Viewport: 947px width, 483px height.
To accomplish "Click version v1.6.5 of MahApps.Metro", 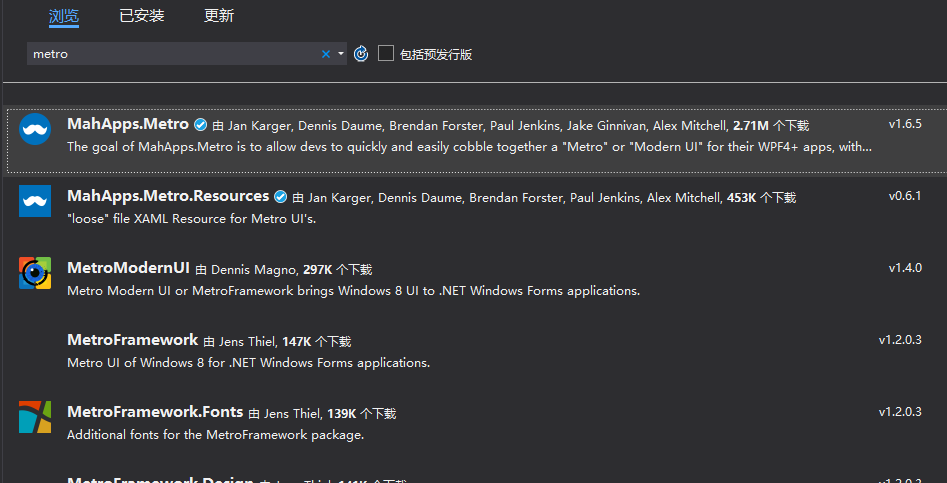I will point(905,124).
